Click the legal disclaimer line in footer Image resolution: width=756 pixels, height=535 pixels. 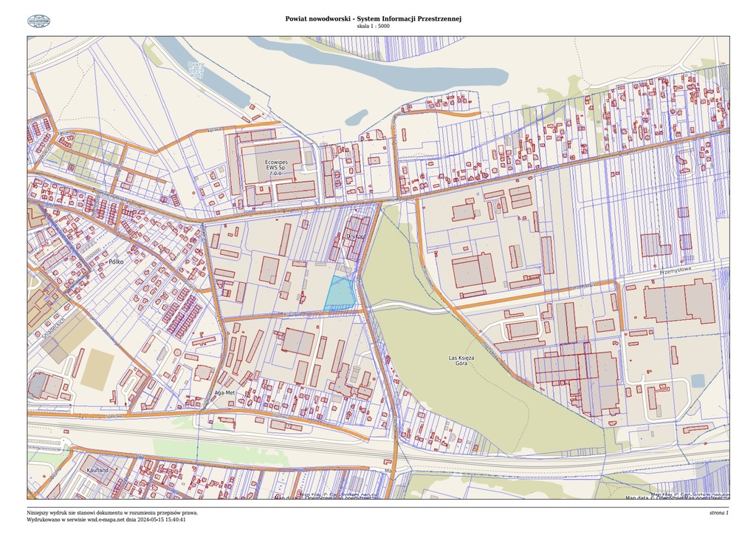click(x=112, y=512)
